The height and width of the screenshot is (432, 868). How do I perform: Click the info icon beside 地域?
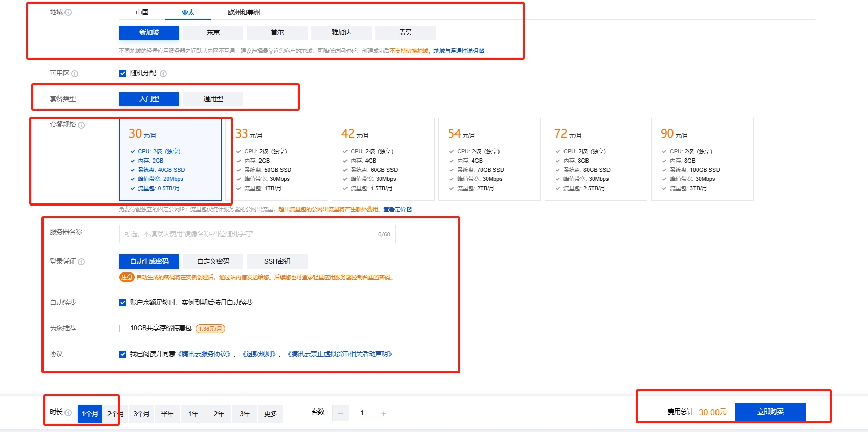(68, 12)
